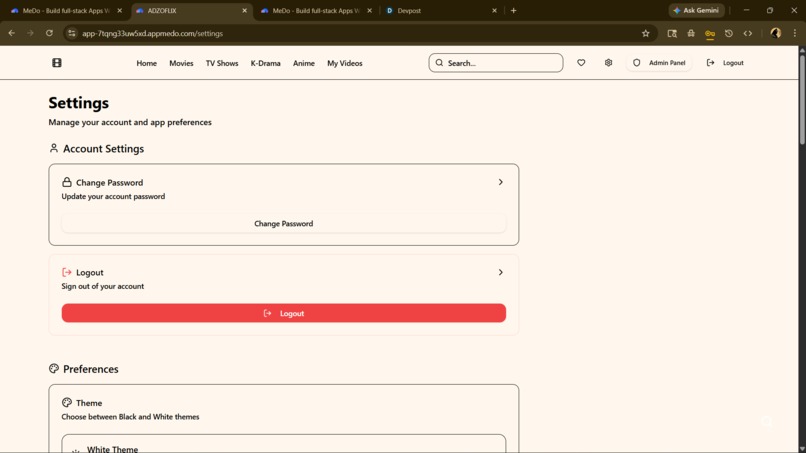
Task: Browse Anime category
Action: pyautogui.click(x=304, y=63)
